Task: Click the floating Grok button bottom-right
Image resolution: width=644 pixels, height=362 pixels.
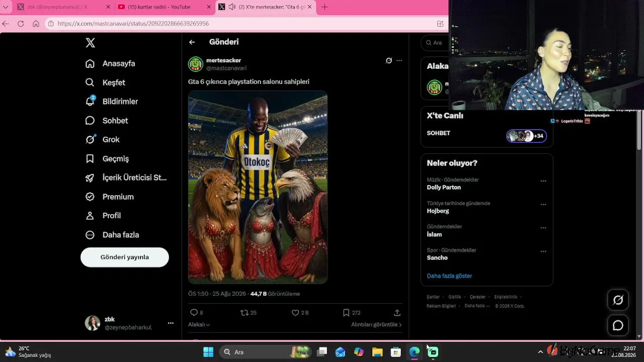Action: click(618, 300)
